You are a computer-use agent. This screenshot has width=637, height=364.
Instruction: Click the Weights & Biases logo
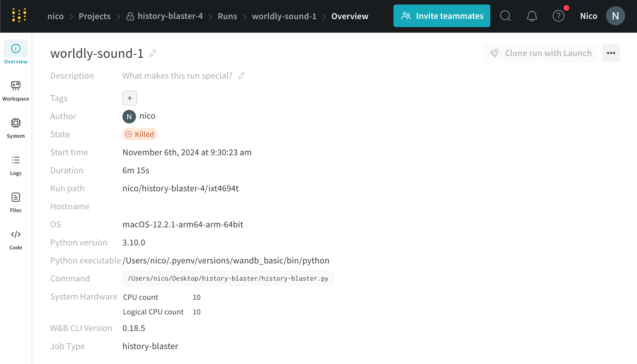click(19, 15)
